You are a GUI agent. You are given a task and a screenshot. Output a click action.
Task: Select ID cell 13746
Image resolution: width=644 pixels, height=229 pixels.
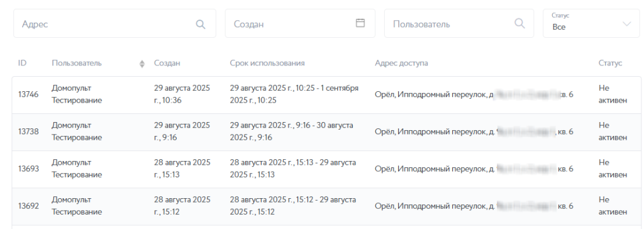coord(28,94)
